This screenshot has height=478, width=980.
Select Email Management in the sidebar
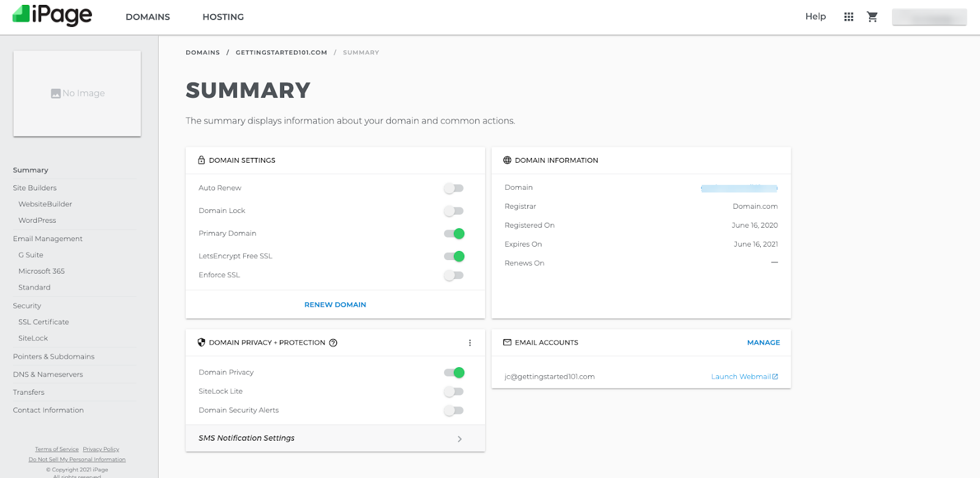click(x=48, y=239)
